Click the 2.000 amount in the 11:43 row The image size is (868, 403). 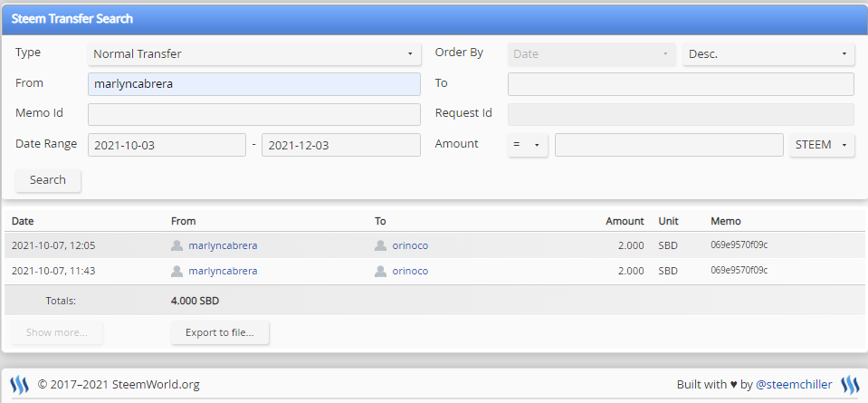pos(631,272)
